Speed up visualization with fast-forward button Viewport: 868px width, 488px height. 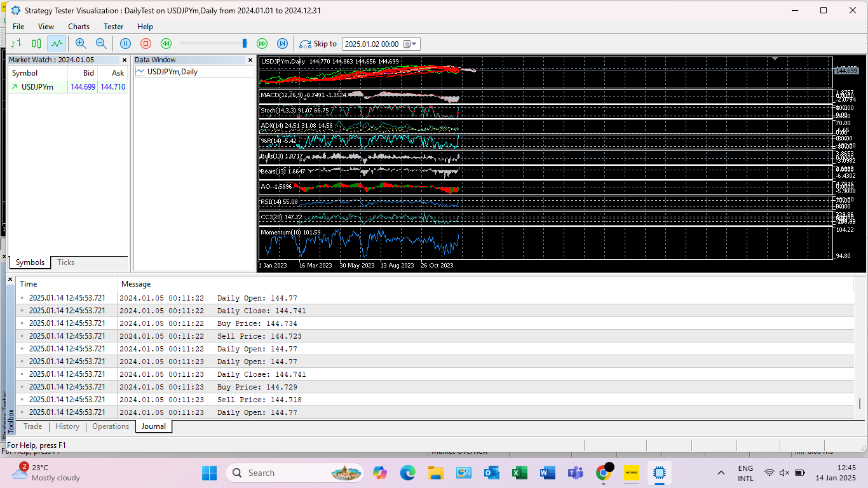(x=262, y=43)
